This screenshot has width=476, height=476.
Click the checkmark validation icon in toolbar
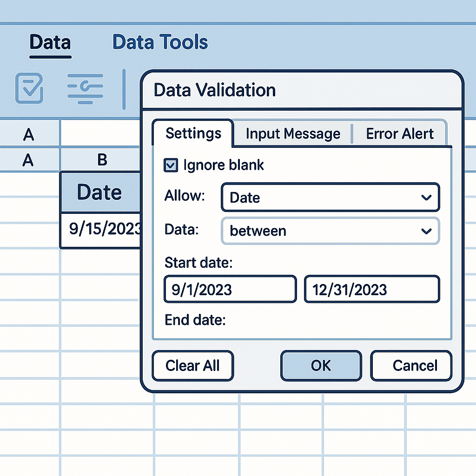tap(29, 88)
